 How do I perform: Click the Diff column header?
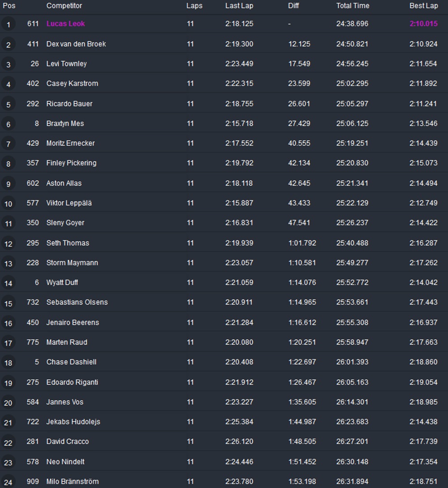[293, 6]
